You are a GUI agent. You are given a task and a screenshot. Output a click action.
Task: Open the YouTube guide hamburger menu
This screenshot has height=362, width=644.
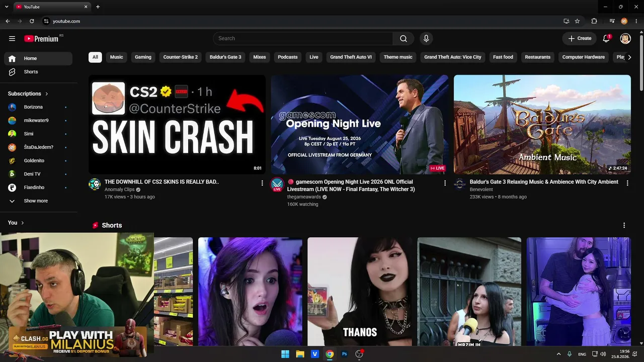coord(12,39)
